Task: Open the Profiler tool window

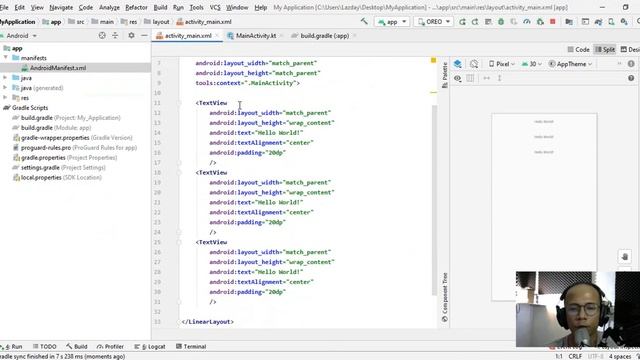Action: coord(110,346)
